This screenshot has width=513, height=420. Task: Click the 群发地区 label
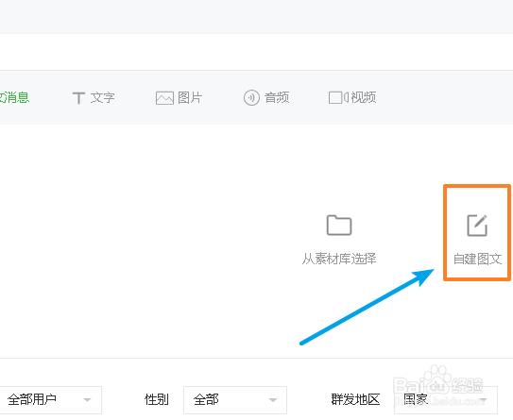355,399
